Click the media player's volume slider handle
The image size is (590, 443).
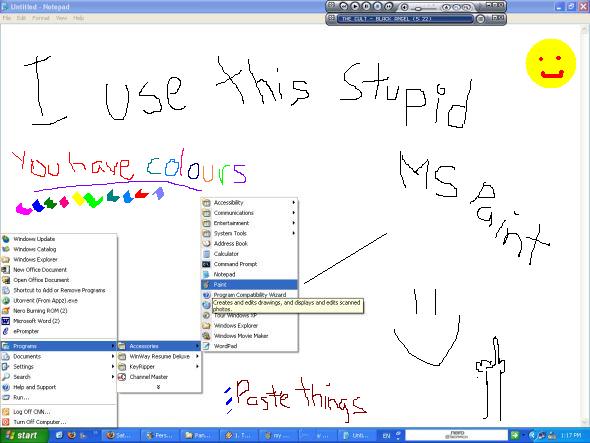coord(418,8)
